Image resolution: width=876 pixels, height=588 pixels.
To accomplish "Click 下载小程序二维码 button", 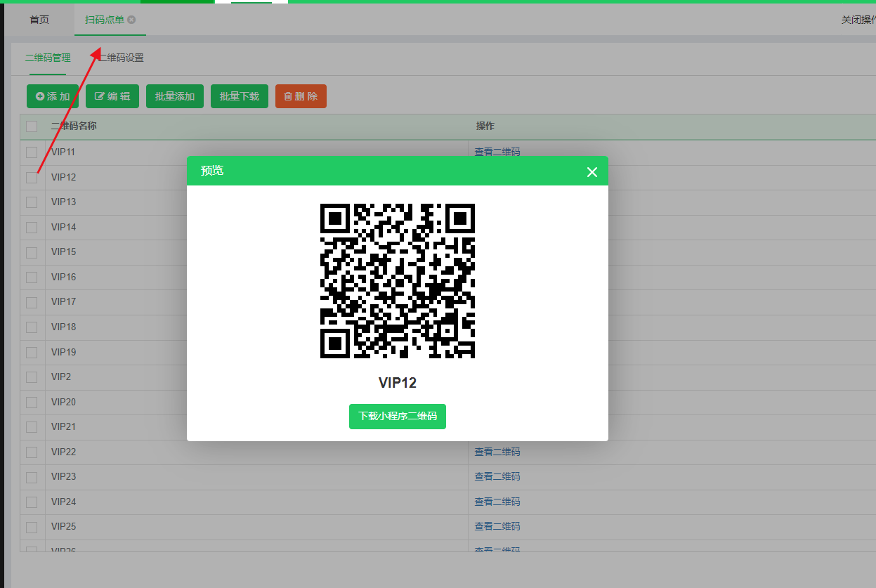I will (x=398, y=416).
